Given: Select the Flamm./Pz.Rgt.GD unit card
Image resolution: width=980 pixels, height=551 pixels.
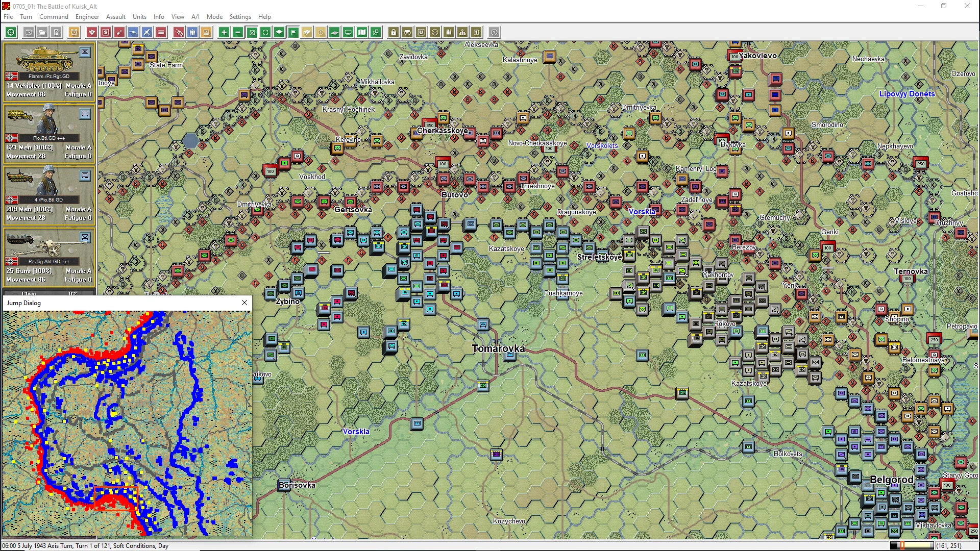Looking at the screenshot, I should pyautogui.click(x=49, y=71).
